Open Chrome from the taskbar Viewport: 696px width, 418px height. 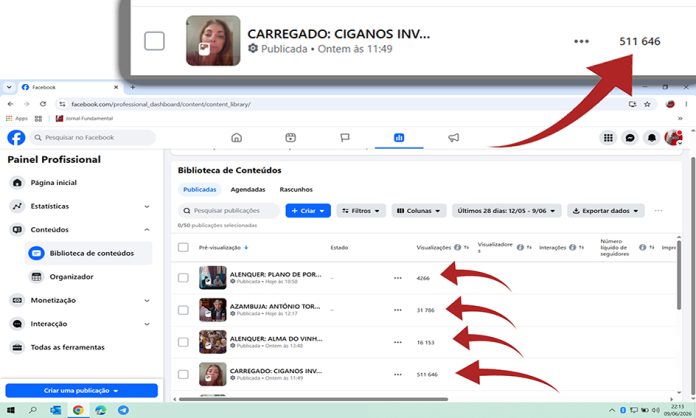pyautogui.click(x=78, y=410)
